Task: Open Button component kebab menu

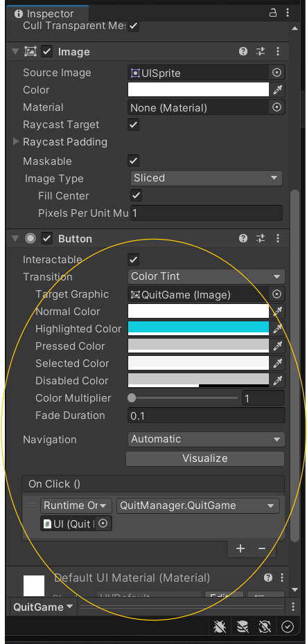Action: [x=278, y=238]
